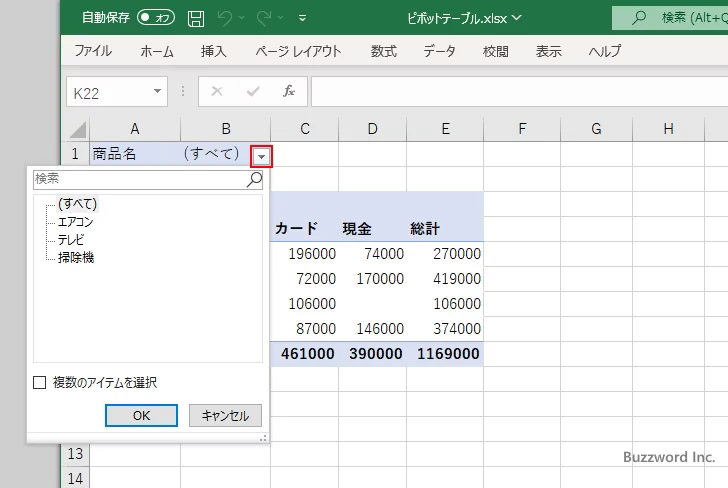Click the total cell 390000
Screen dimensions: 728x488
click(372, 354)
